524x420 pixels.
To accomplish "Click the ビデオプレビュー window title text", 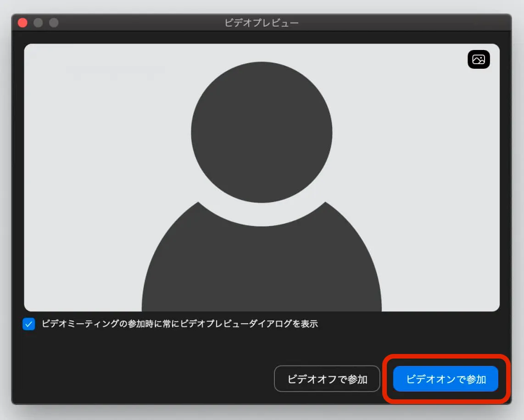I will point(262,23).
